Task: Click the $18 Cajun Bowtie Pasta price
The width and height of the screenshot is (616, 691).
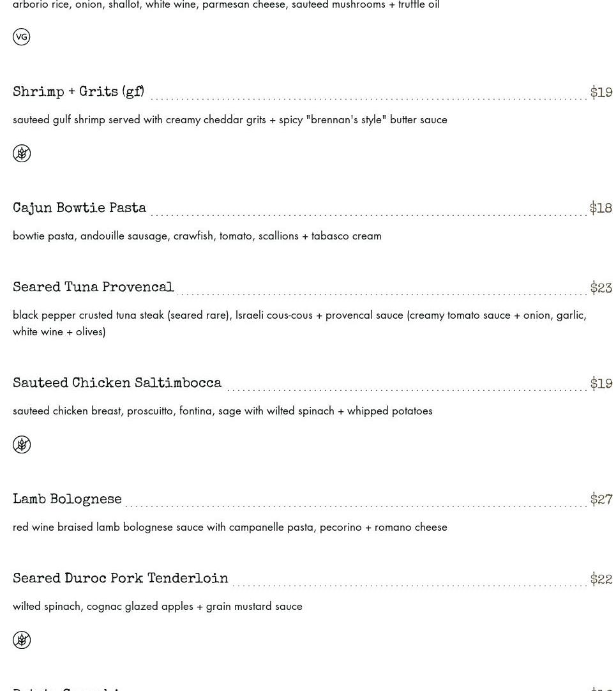Action: click(601, 208)
